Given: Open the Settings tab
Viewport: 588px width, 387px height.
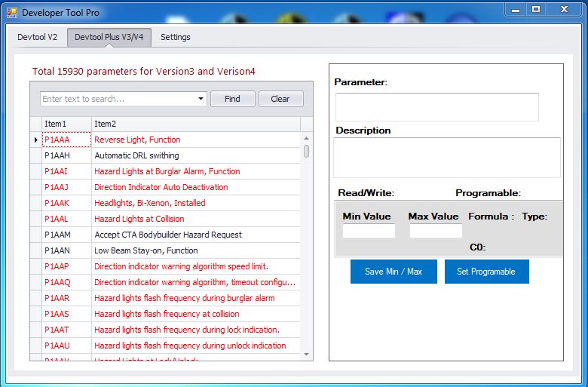Looking at the screenshot, I should [176, 37].
